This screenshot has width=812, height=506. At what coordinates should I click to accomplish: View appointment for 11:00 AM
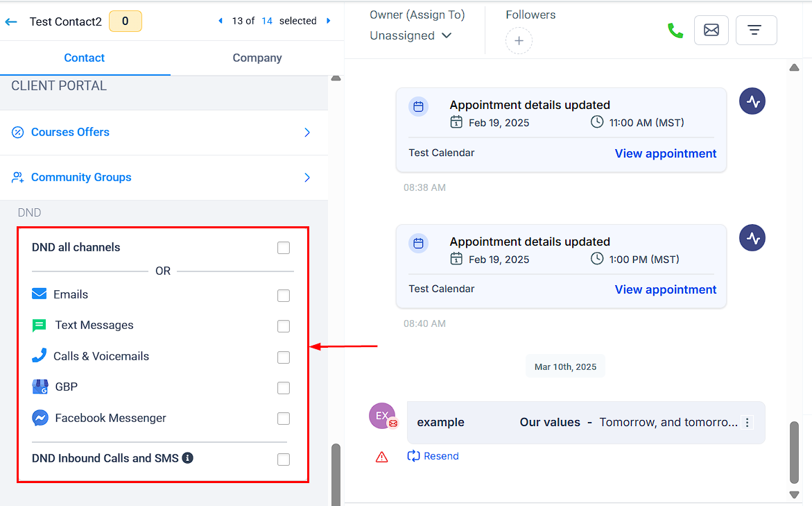click(666, 153)
